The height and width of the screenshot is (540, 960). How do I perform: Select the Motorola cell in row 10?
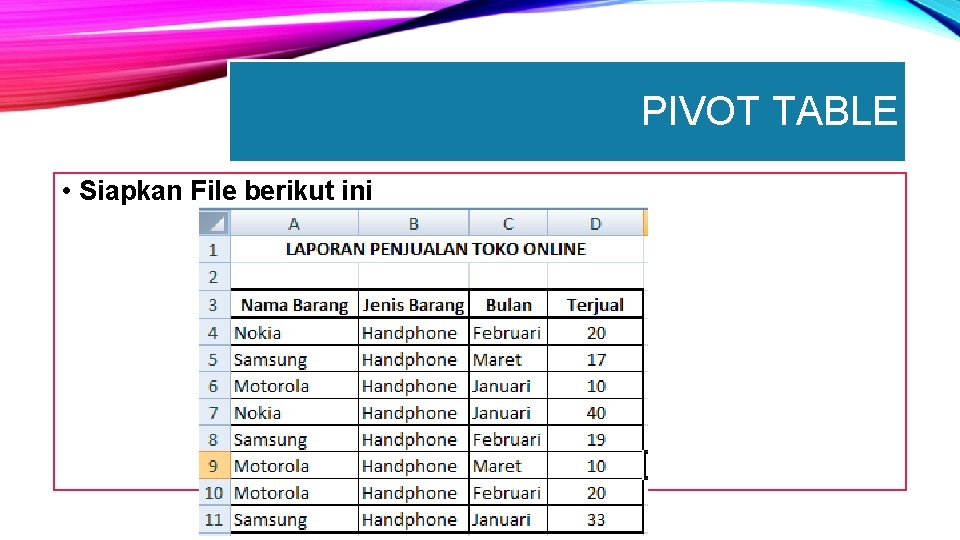tap(294, 492)
